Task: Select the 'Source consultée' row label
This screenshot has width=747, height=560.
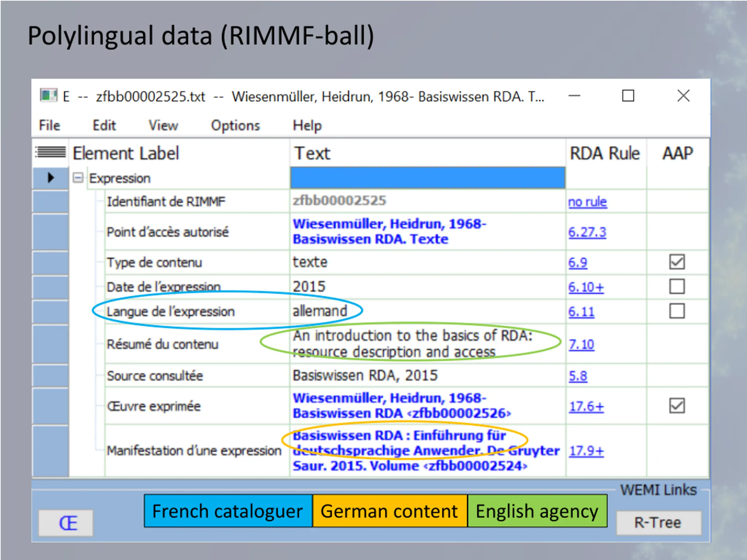Action: pos(155,376)
